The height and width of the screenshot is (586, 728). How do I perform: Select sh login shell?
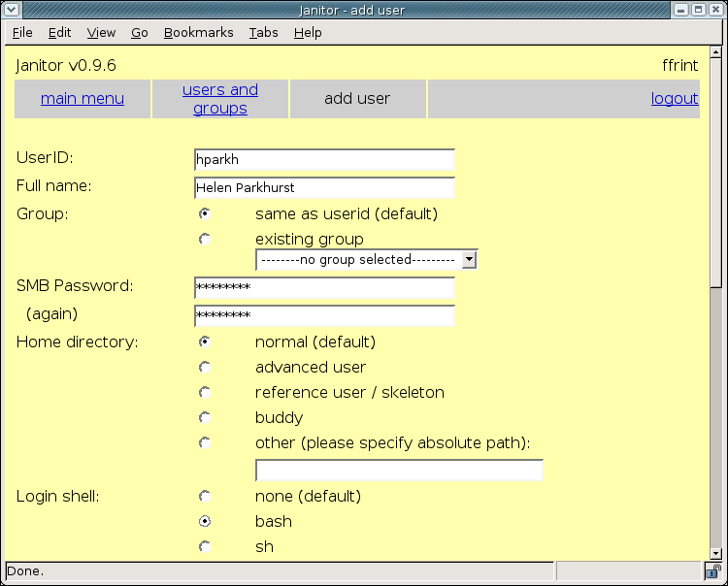(204, 546)
